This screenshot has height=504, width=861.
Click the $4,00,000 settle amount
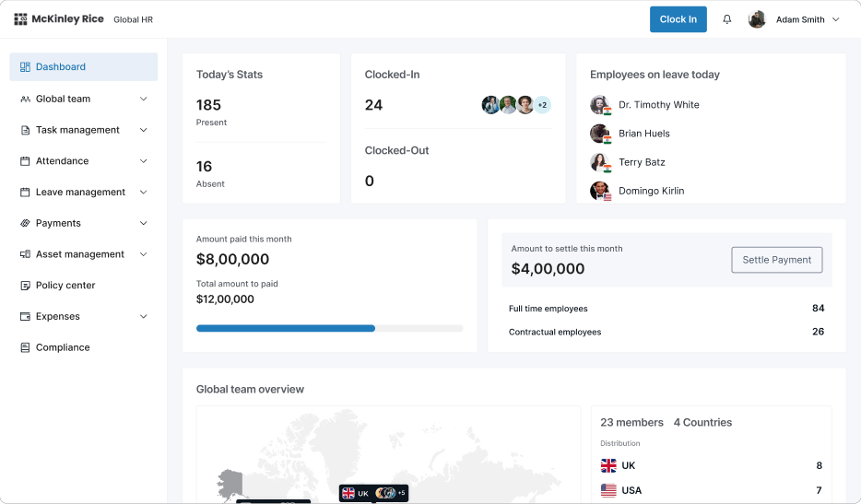548,268
